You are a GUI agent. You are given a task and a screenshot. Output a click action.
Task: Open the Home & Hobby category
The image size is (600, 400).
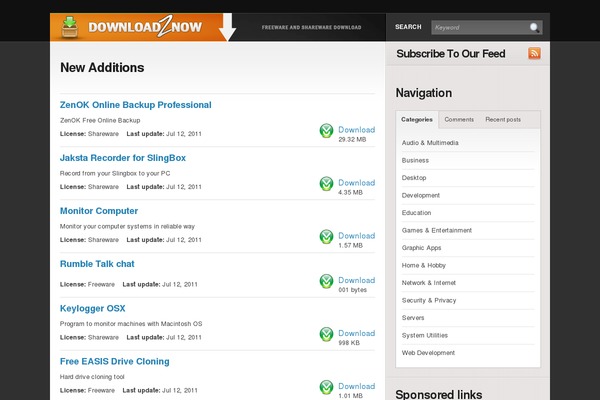tap(424, 265)
